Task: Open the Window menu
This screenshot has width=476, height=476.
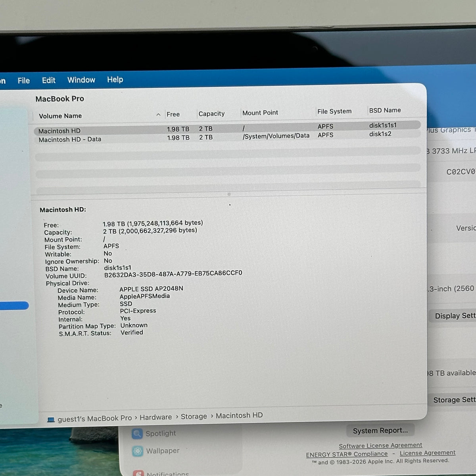Action: click(81, 80)
